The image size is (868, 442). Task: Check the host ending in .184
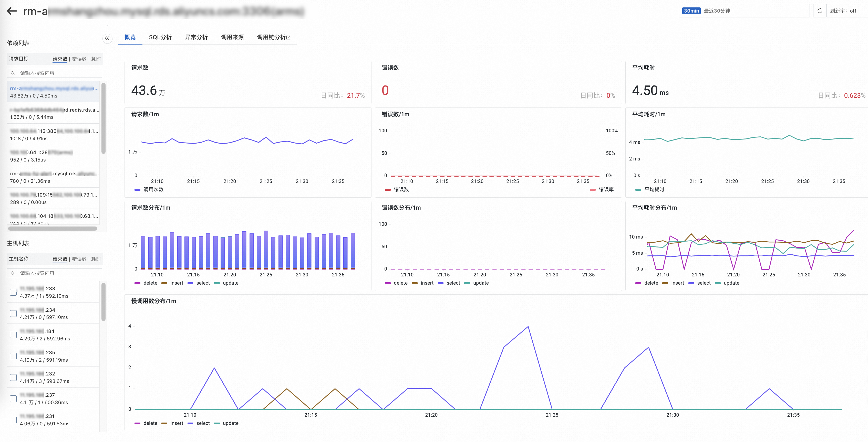pos(14,335)
